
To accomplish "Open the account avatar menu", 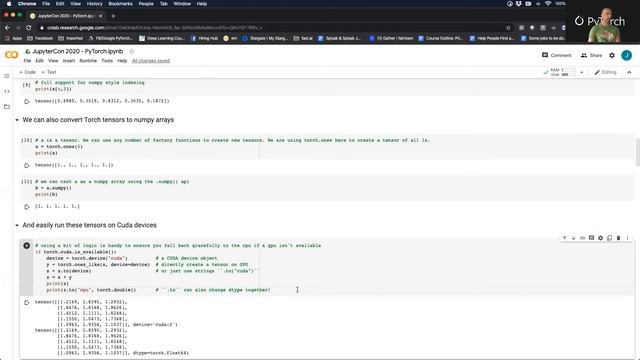I will coord(627,56).
